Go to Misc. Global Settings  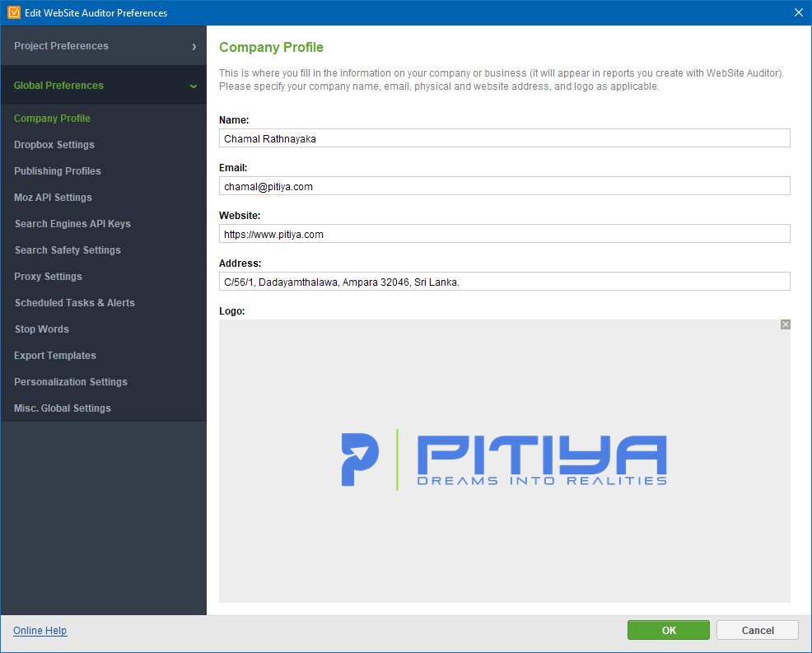62,409
